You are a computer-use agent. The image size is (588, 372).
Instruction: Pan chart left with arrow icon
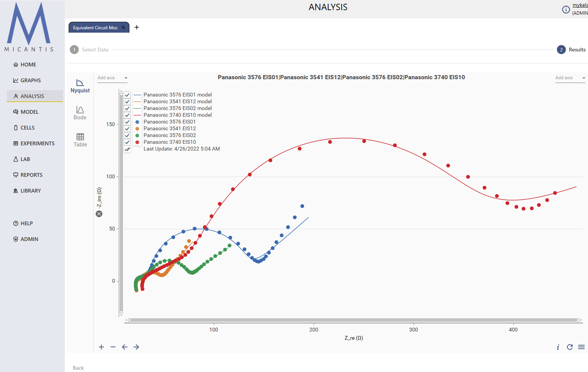click(x=124, y=347)
